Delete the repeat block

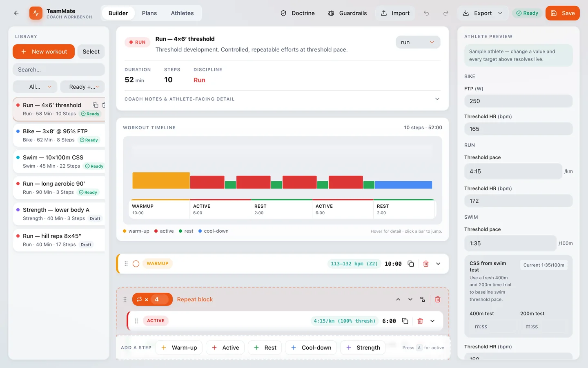[438, 299]
